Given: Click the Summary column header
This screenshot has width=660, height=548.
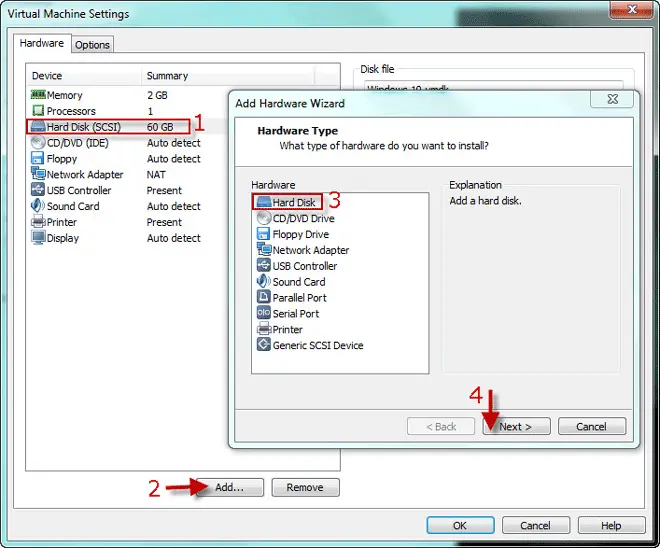Looking at the screenshot, I should (x=228, y=76).
